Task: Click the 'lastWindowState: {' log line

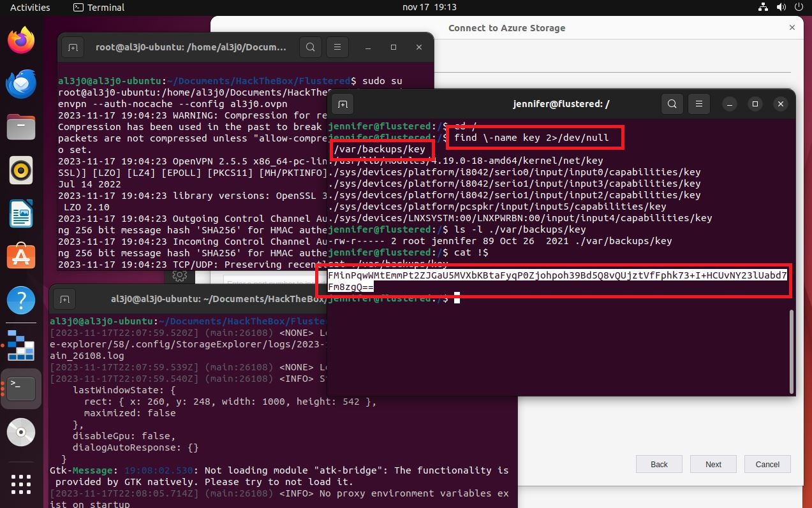Action: pos(124,390)
